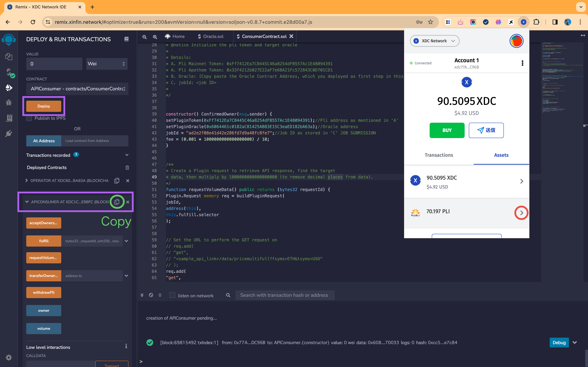Toggle the terminal search magnifier

click(x=228, y=295)
